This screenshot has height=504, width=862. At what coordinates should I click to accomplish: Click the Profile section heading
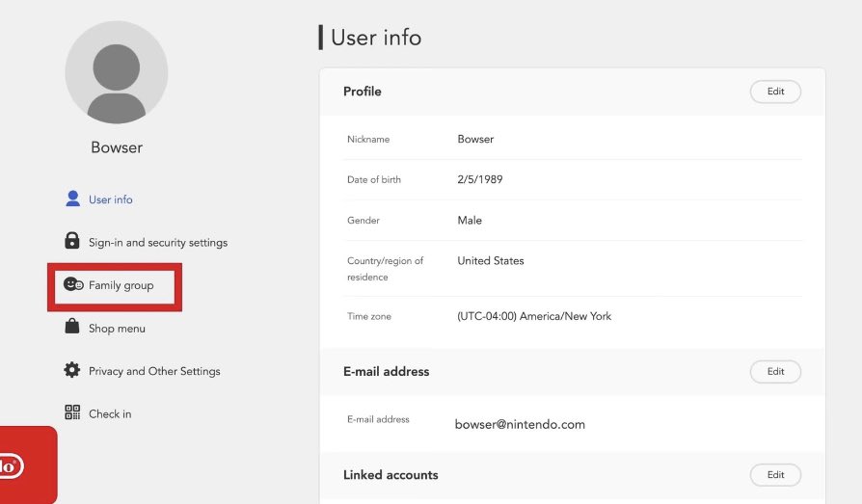[x=362, y=92]
